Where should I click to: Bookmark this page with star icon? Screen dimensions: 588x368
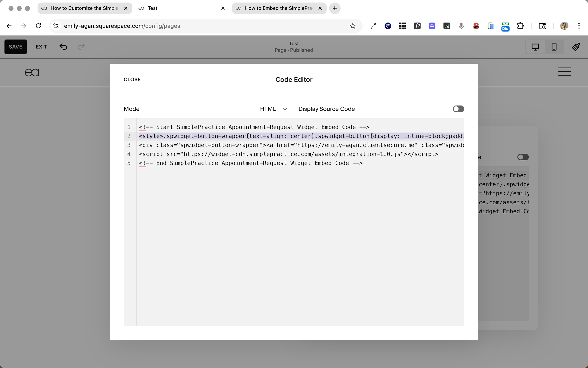(353, 26)
